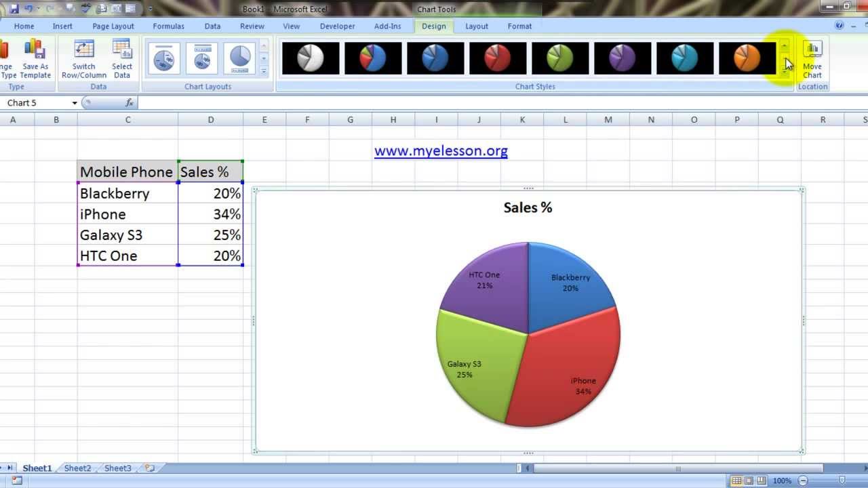Show previous row of Chart Styles
This screenshot has width=868, height=488.
[x=785, y=46]
